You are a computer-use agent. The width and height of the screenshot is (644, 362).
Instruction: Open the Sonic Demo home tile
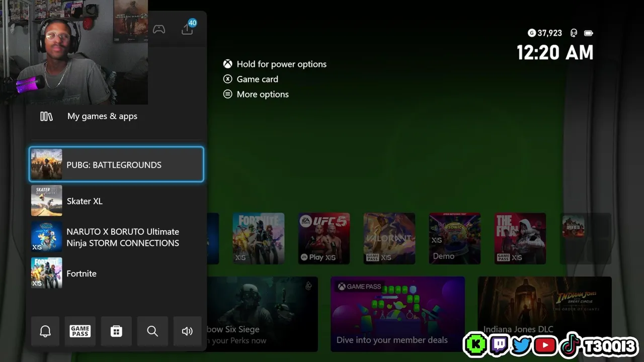(455, 238)
